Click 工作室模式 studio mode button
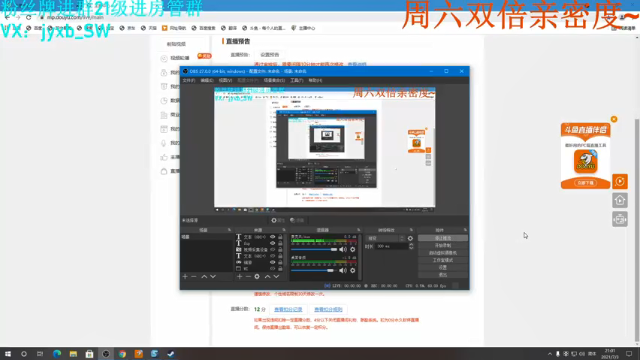This screenshot has height=360, width=640. click(443, 260)
